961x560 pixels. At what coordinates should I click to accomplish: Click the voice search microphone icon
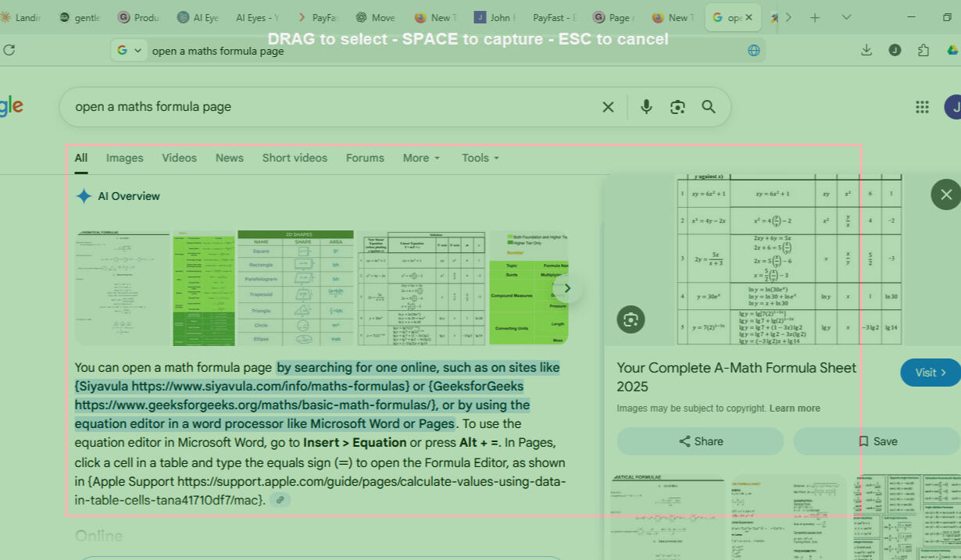coord(646,107)
